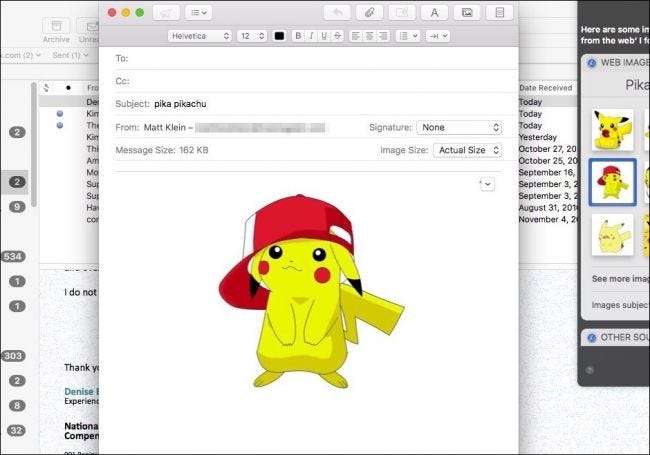Click the Mail sidebar vertical scrollbar
Screen dimensions: 650x455
coord(34,144)
